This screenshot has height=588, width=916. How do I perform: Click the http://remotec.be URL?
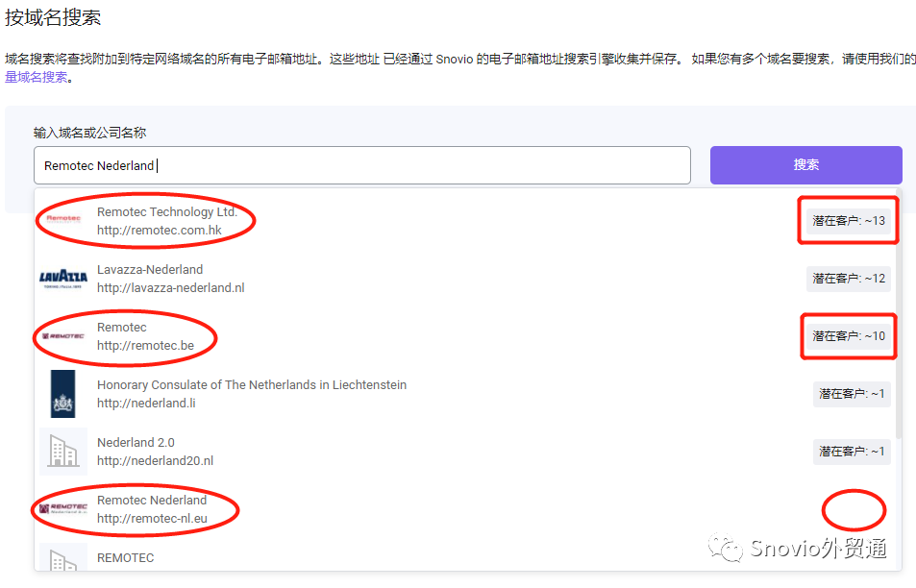pyautogui.click(x=145, y=346)
